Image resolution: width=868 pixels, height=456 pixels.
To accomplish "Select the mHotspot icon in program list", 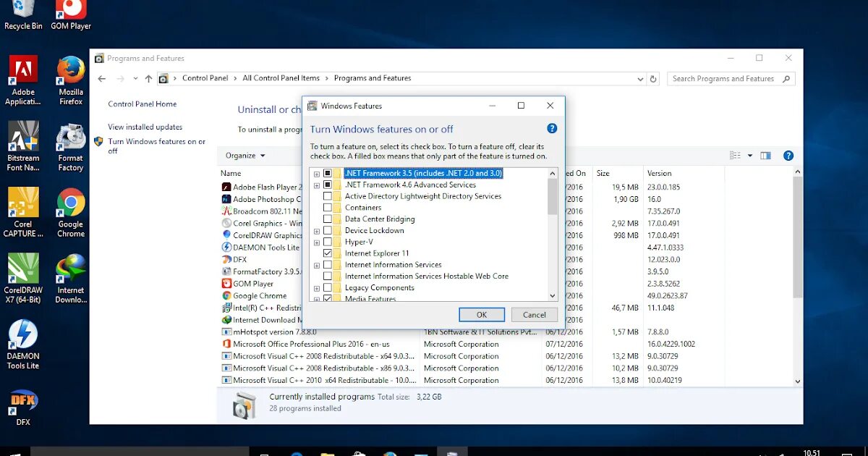I will tap(226, 332).
